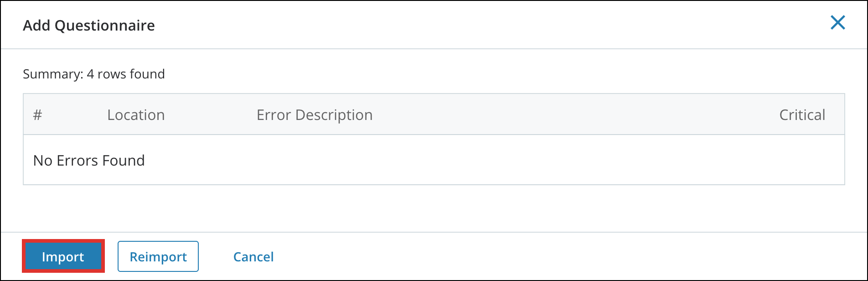Click the Add Questionnaire dialog title
Screen dimensions: 868x281
88,25
